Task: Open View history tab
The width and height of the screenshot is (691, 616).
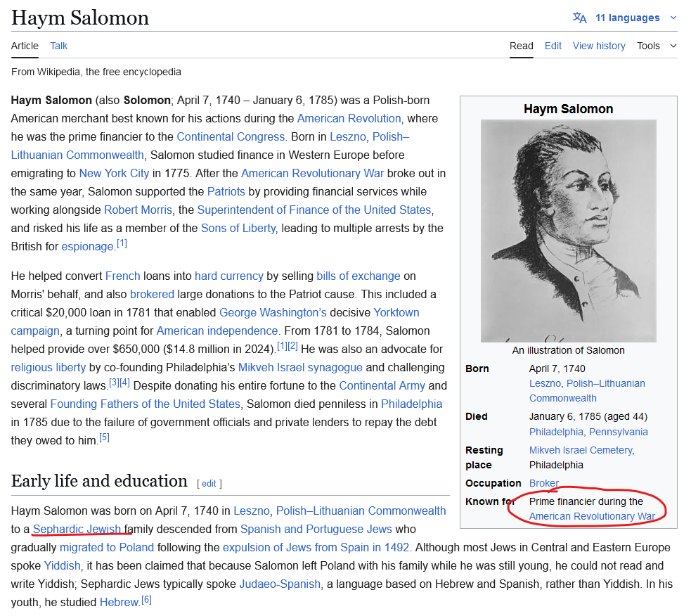Action: 599,46
